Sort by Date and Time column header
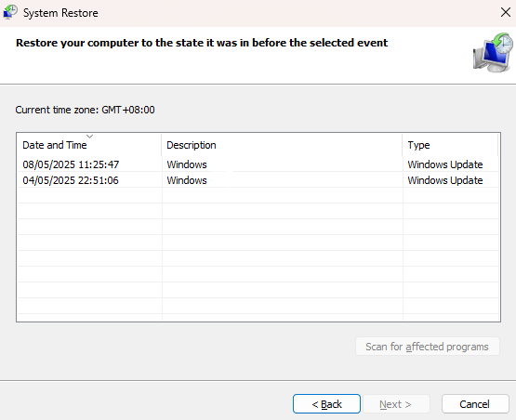Image resolution: width=516 pixels, height=420 pixels. [89, 145]
